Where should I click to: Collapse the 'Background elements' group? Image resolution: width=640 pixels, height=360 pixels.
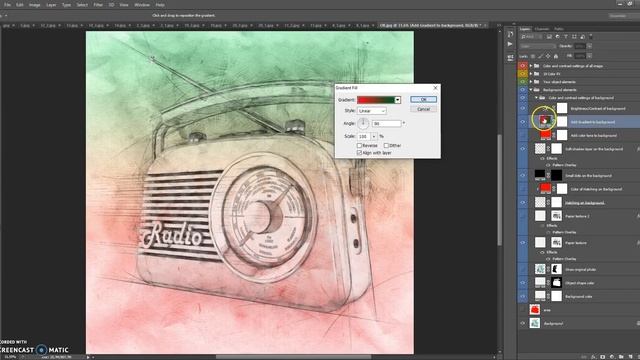531,90
